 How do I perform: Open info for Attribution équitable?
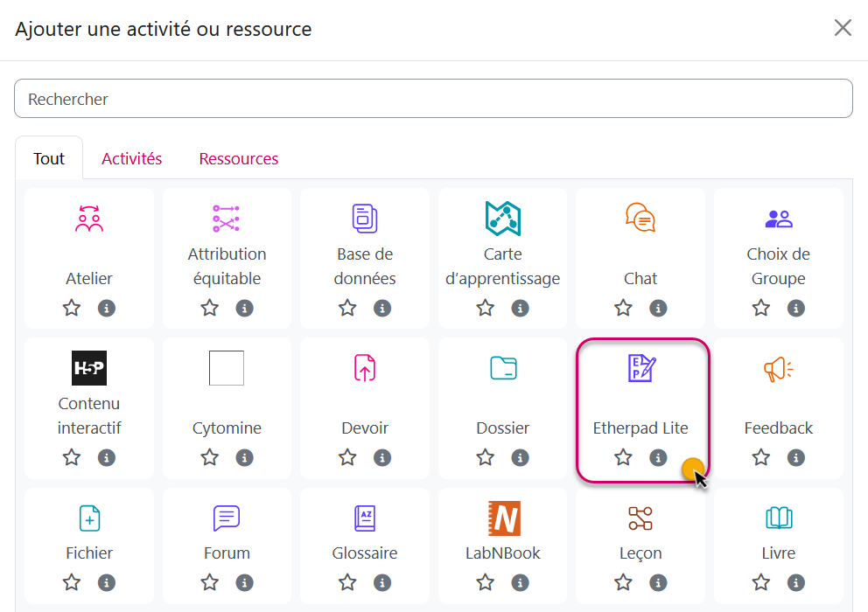[x=245, y=308]
